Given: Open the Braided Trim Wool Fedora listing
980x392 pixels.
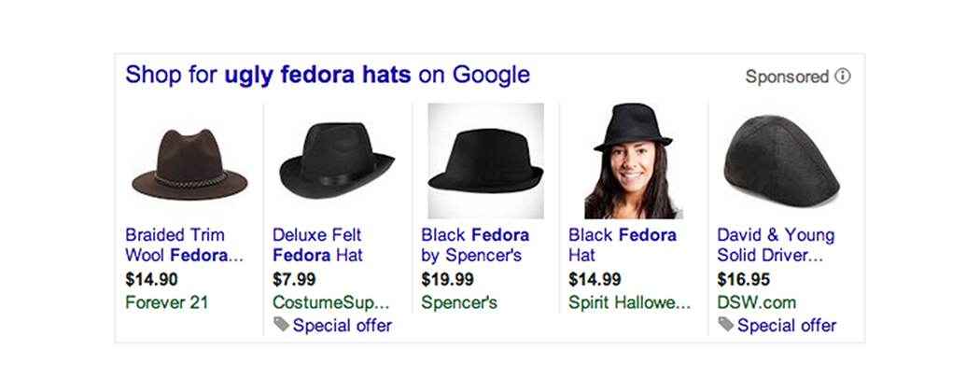Looking at the screenshot, I should tap(184, 245).
